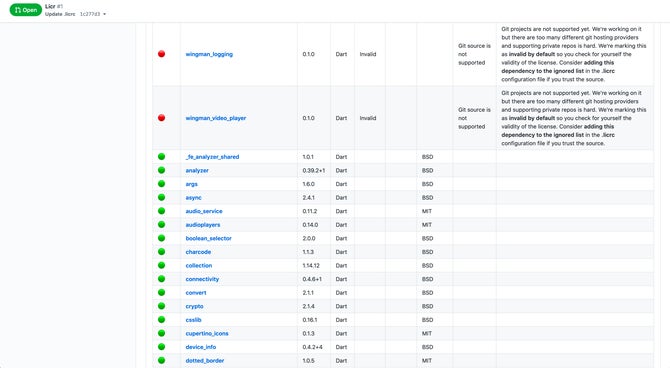Image resolution: width=670 pixels, height=368 pixels.
Task: Select version 0.11.2 in audio_service row
Action: coord(310,211)
